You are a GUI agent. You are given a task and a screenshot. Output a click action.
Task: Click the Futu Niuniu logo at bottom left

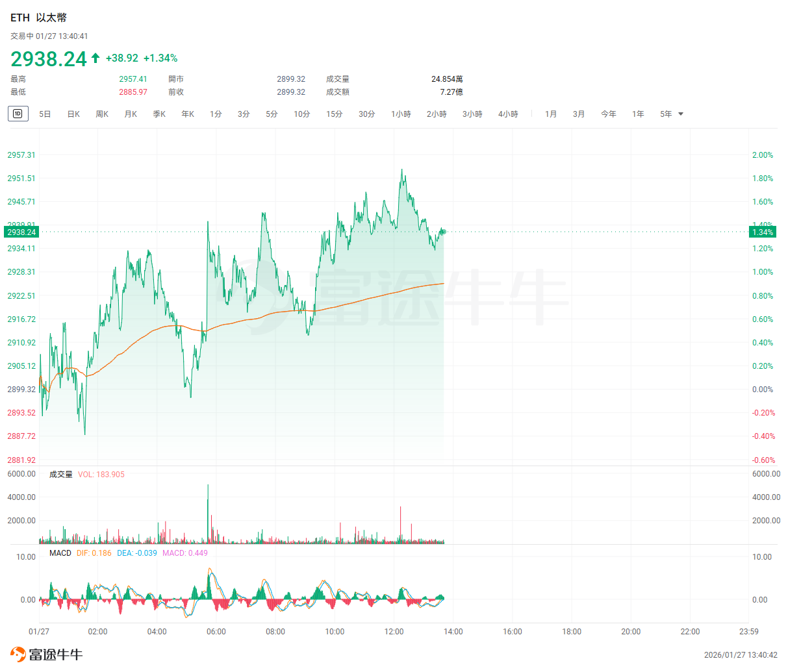click(46, 654)
